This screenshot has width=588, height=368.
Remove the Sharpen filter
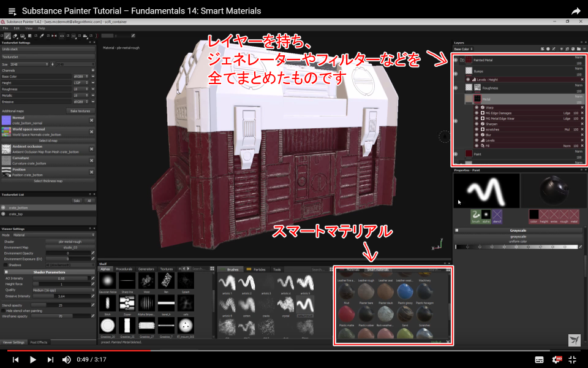[x=582, y=123]
